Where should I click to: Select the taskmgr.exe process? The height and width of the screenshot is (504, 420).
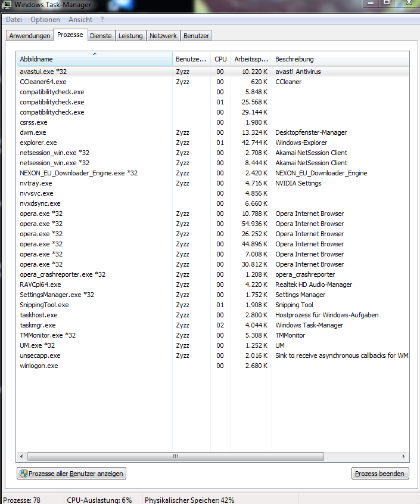pos(213,325)
